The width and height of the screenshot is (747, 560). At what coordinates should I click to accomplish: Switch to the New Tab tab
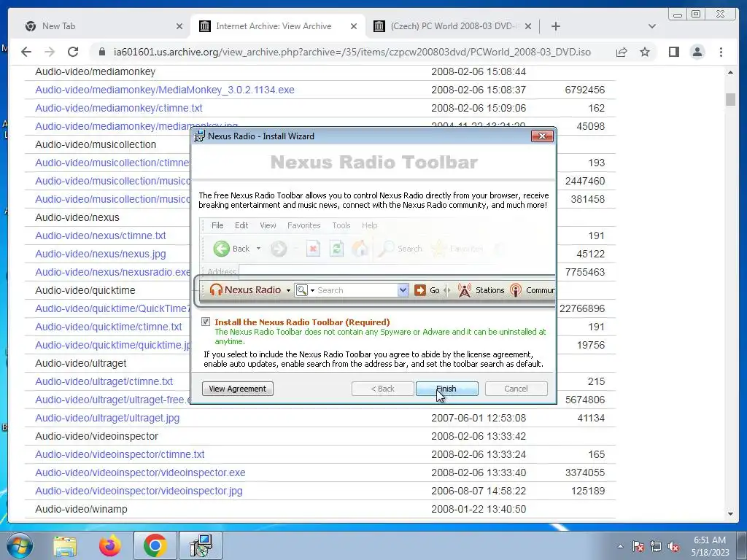pos(102,26)
